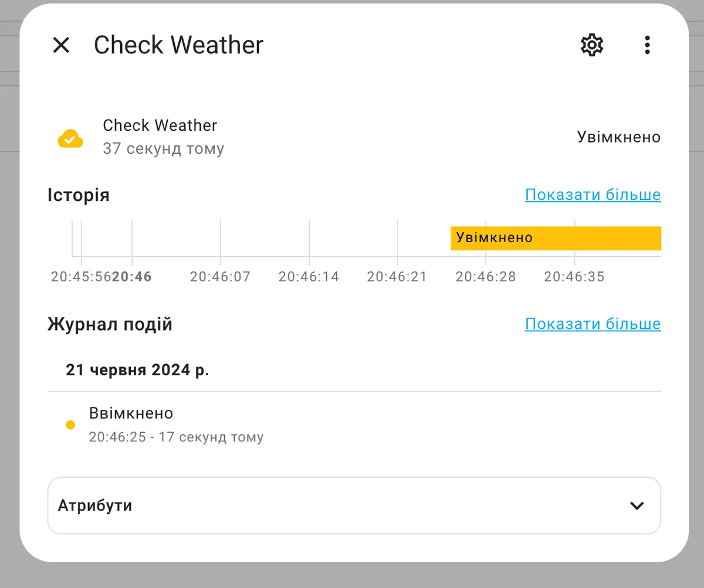
Task: Click the 20:46:14 timeline label
Action: [x=309, y=277]
